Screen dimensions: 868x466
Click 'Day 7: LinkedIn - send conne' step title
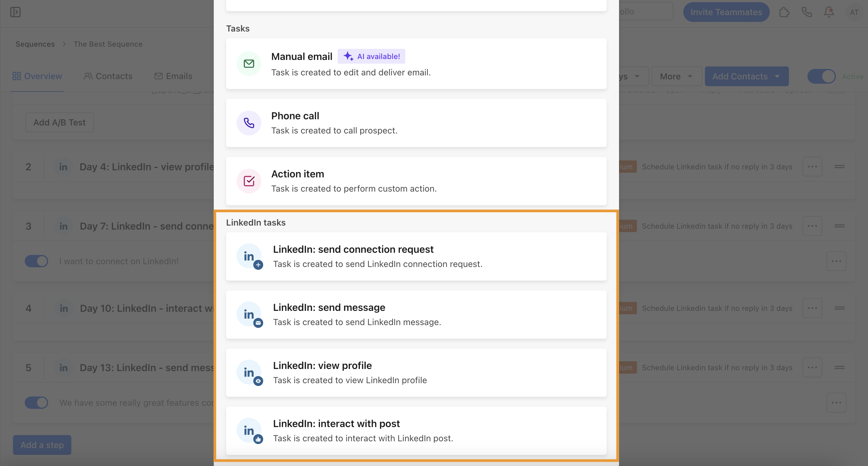click(x=147, y=226)
